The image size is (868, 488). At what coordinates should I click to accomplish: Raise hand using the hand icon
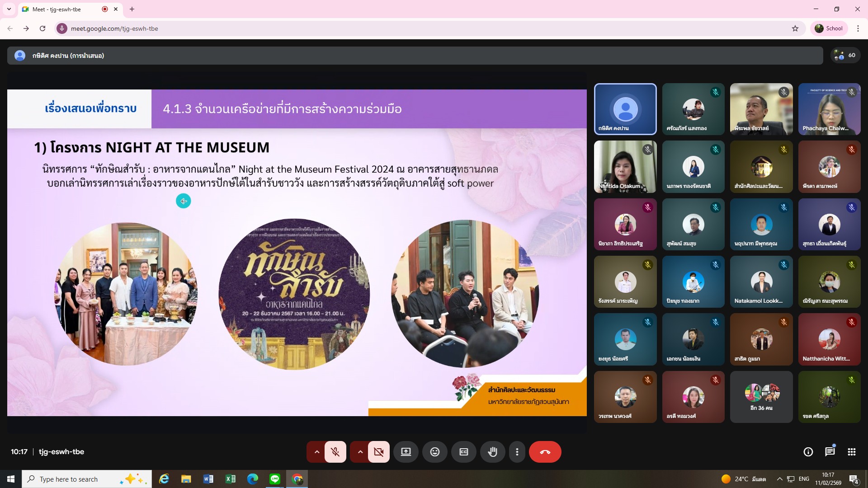pos(492,452)
